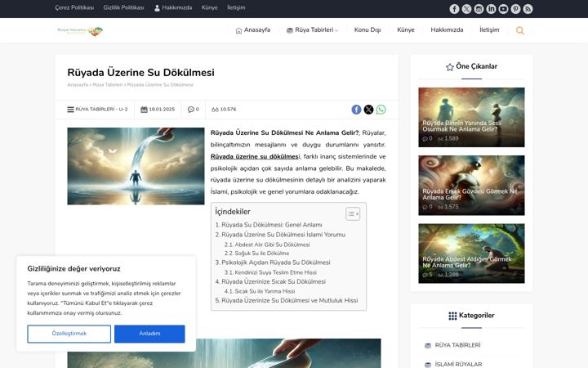This screenshot has height=368, width=588.
Task: Open Hakkımızda in main navigation
Action: pos(447,30)
